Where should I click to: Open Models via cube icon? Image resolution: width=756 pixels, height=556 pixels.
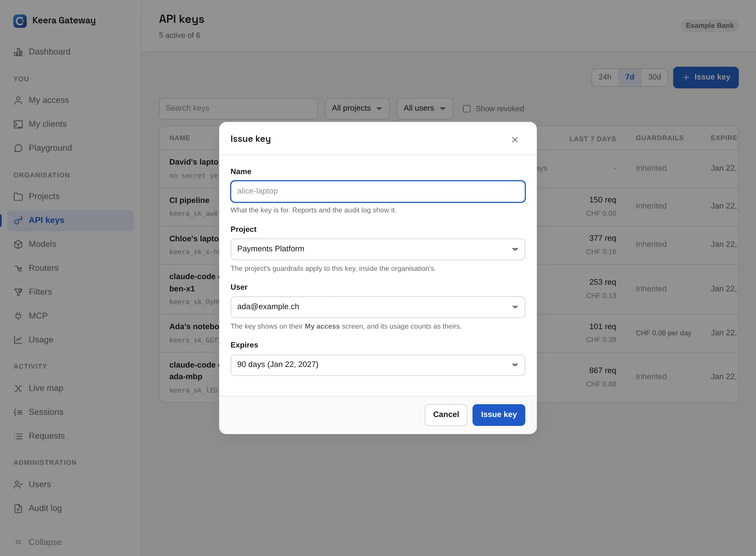[18, 244]
